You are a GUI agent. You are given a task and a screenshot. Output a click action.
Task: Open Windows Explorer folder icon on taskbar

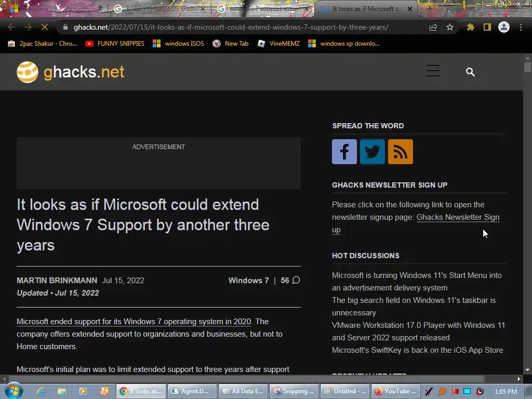[62, 391]
